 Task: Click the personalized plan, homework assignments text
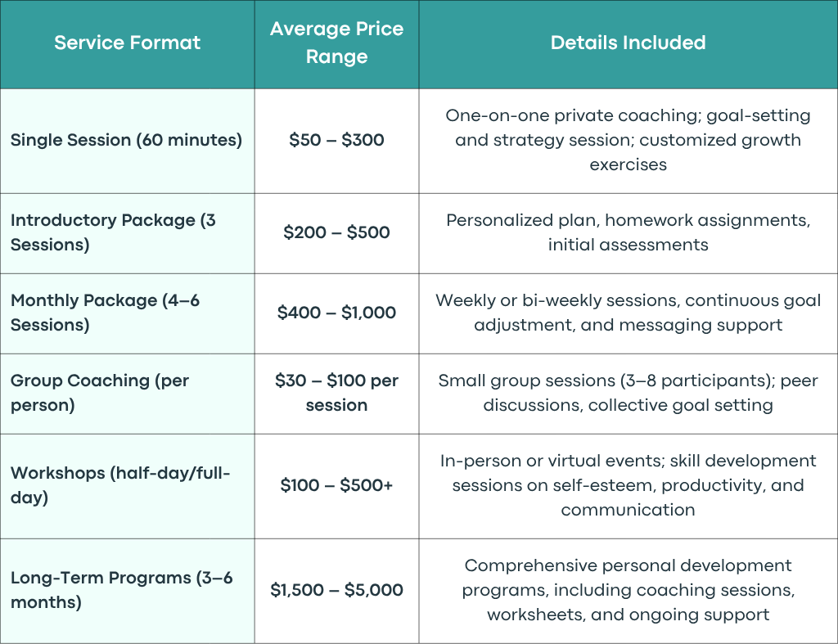[628, 232]
